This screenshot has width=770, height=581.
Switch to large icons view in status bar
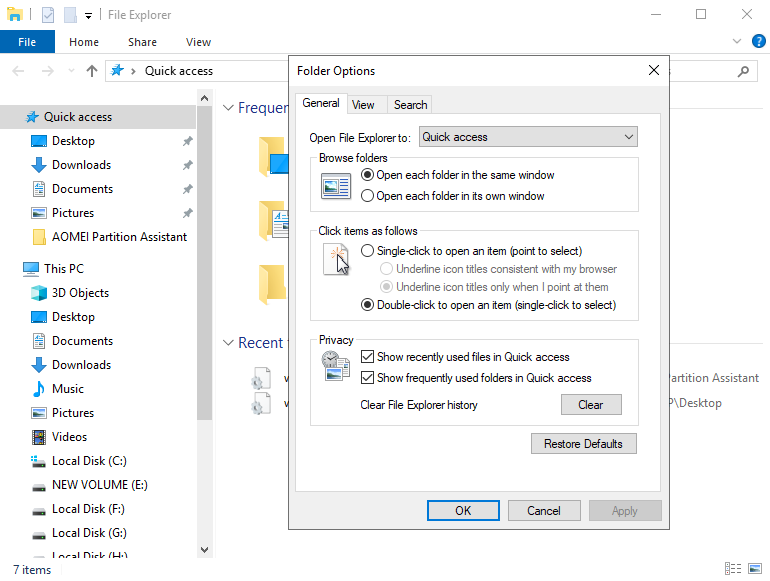[755, 569]
